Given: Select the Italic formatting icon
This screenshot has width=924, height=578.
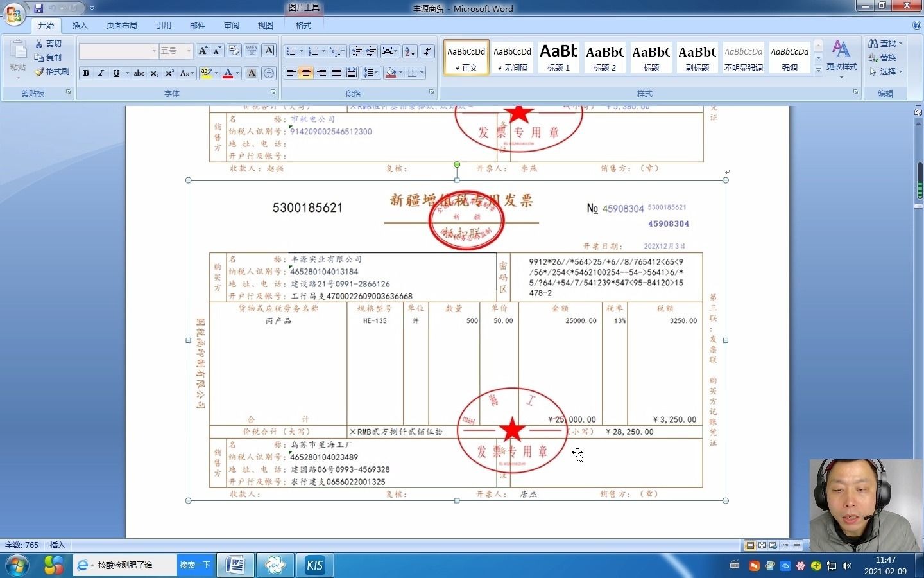Looking at the screenshot, I should pos(101,73).
